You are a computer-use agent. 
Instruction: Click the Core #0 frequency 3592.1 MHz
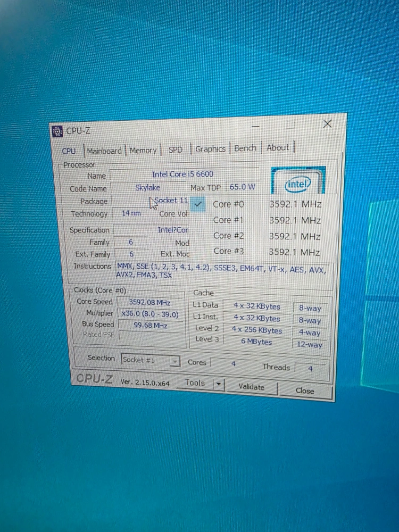pyautogui.click(x=295, y=204)
